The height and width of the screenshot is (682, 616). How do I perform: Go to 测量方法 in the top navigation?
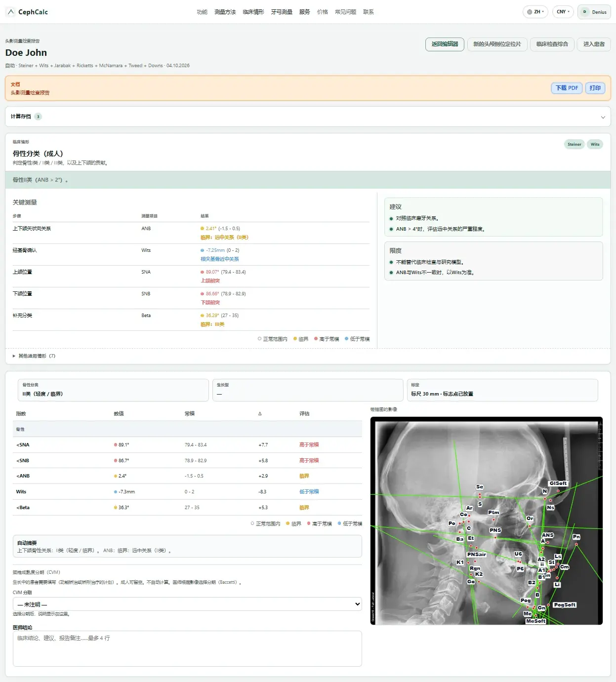click(225, 12)
